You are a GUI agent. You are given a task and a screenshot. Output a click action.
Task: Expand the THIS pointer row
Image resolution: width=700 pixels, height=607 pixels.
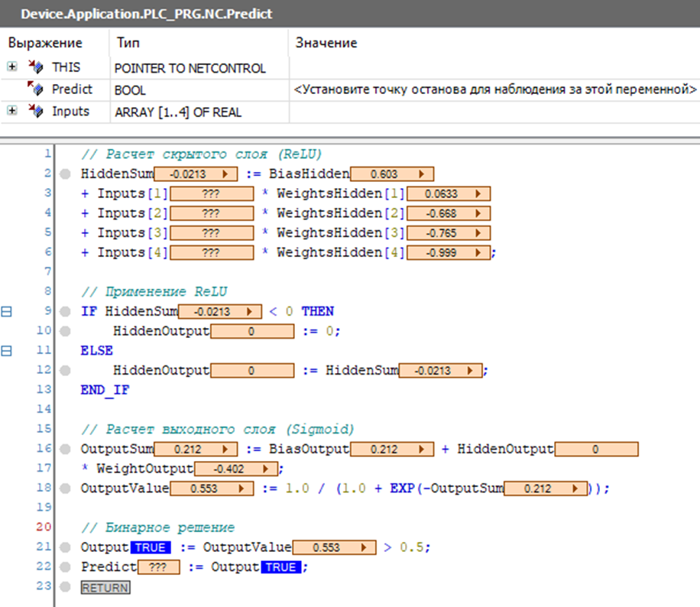[x=12, y=67]
